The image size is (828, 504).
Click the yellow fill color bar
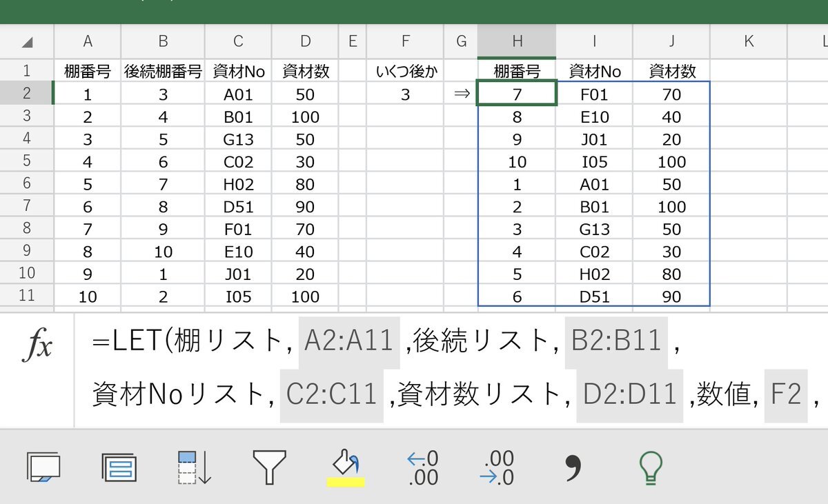(345, 481)
